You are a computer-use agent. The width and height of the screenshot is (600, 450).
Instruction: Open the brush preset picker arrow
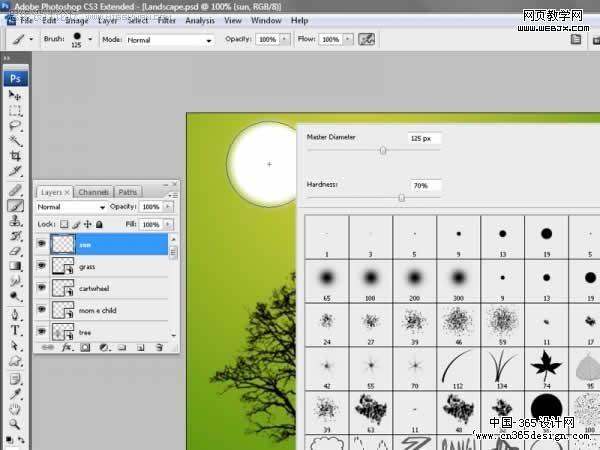click(x=90, y=39)
